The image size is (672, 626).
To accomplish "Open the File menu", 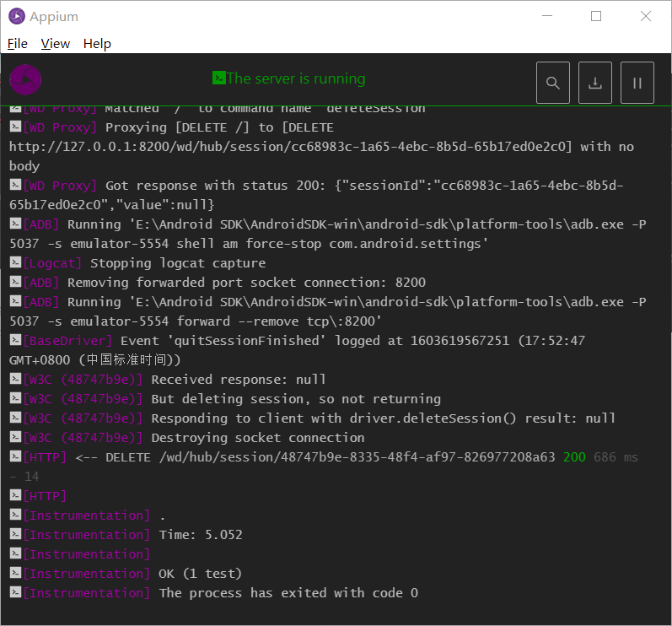I will (18, 44).
